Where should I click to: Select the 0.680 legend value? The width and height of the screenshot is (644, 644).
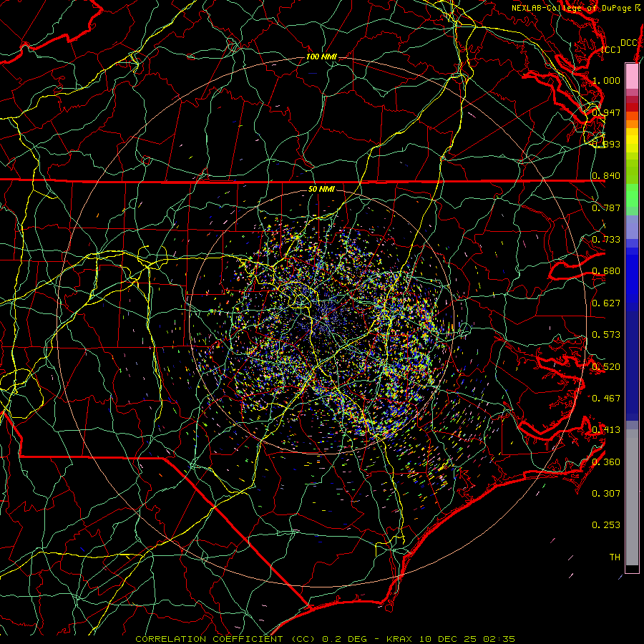coord(606,271)
